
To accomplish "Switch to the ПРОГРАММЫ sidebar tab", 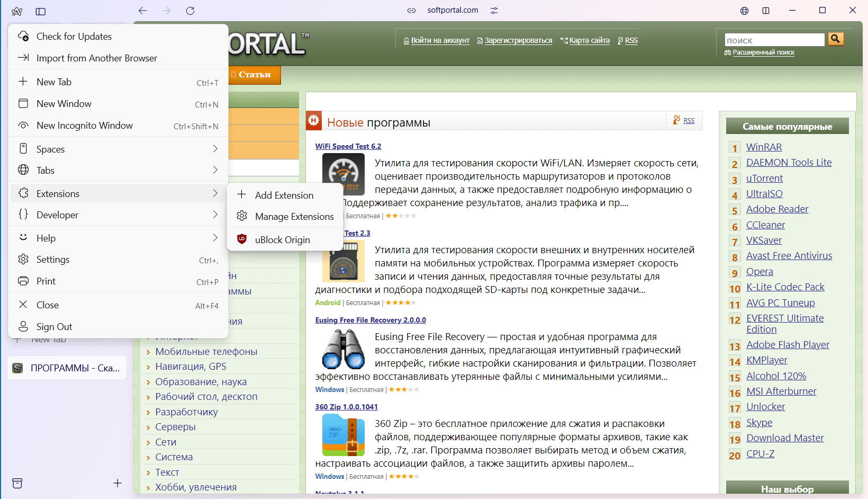I will pos(67,368).
